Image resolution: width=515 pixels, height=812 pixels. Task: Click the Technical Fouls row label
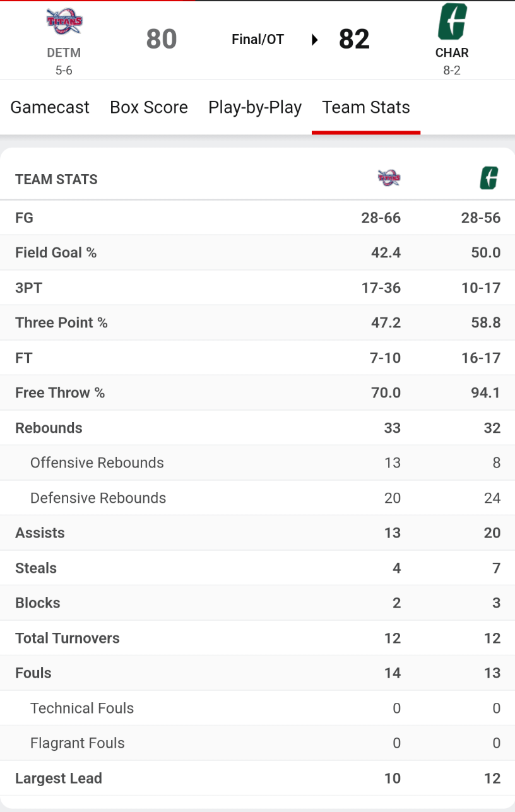click(82, 708)
